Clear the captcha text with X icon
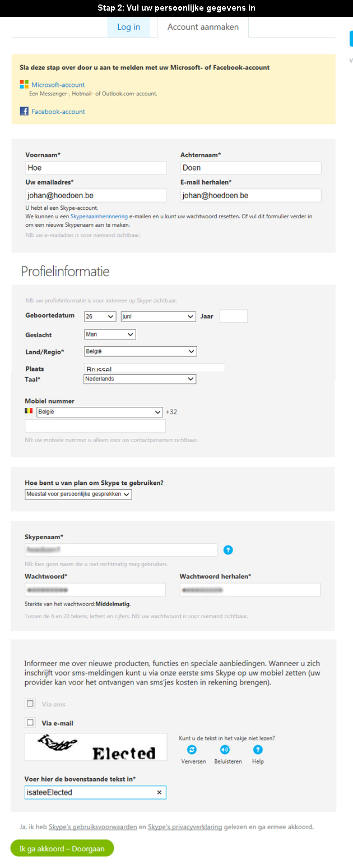Viewport: 353px width, 868px height. (159, 792)
